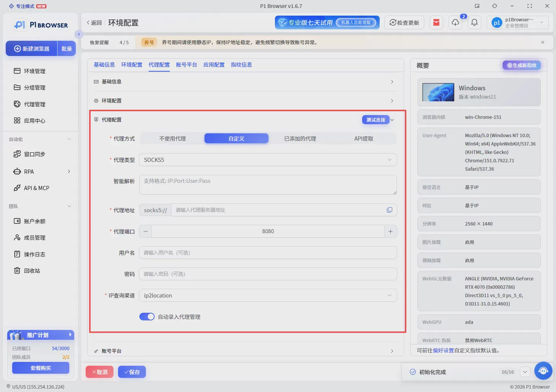Click the 保存 button
Viewport: 556px width, 392px height.
pos(132,372)
